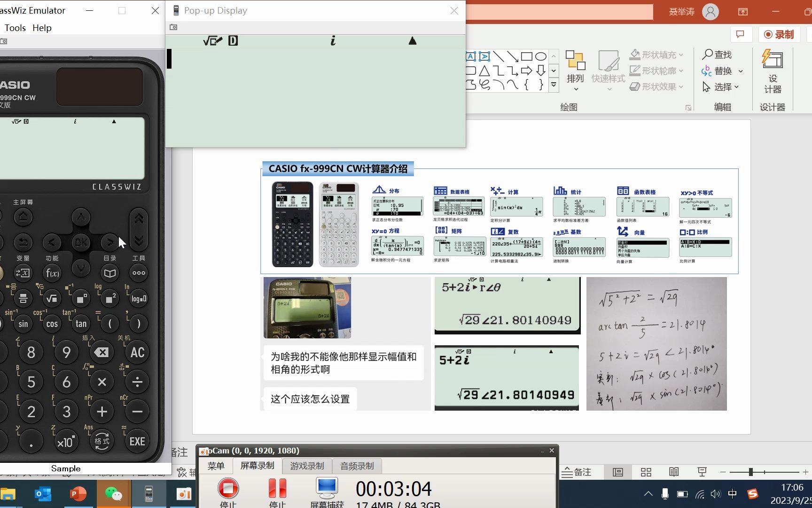Click the number 9 key
The image size is (812, 508).
66,352
